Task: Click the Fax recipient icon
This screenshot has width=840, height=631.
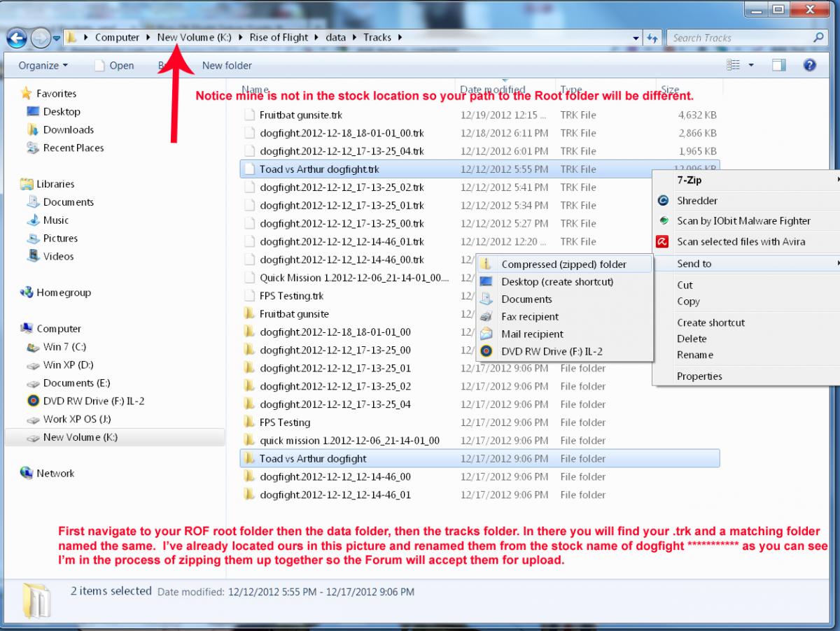Action: pos(486,316)
